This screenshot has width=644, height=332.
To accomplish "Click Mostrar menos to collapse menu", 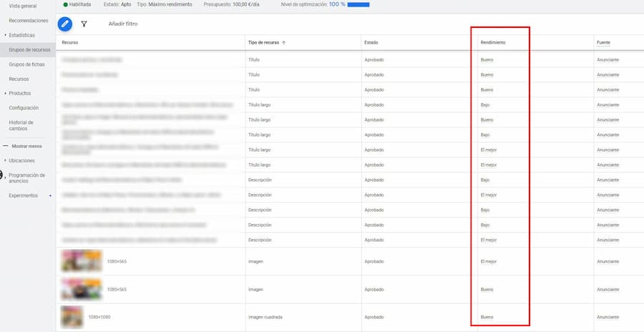I will click(x=27, y=146).
